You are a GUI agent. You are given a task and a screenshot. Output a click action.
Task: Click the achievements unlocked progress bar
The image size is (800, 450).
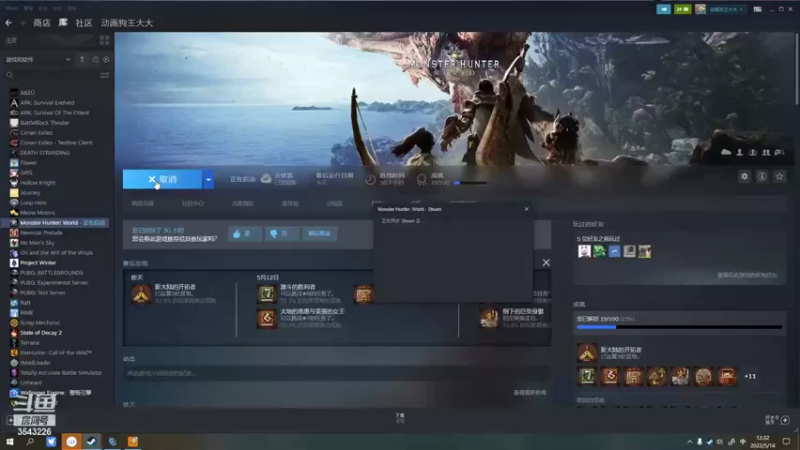click(x=679, y=327)
